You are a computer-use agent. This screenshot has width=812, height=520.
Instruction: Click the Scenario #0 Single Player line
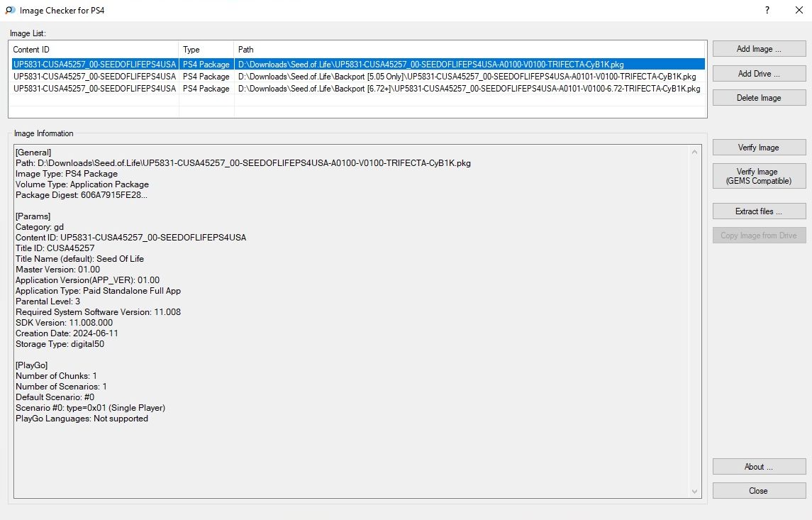90,408
